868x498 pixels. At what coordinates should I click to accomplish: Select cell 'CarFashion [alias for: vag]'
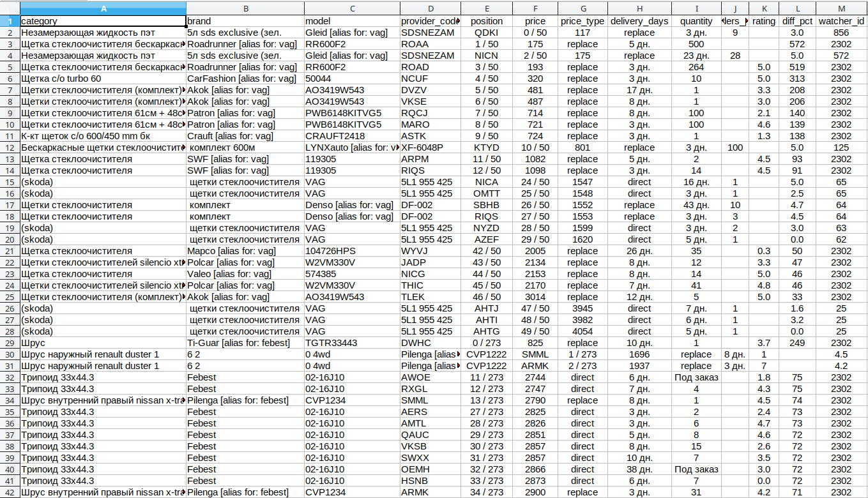(x=245, y=79)
